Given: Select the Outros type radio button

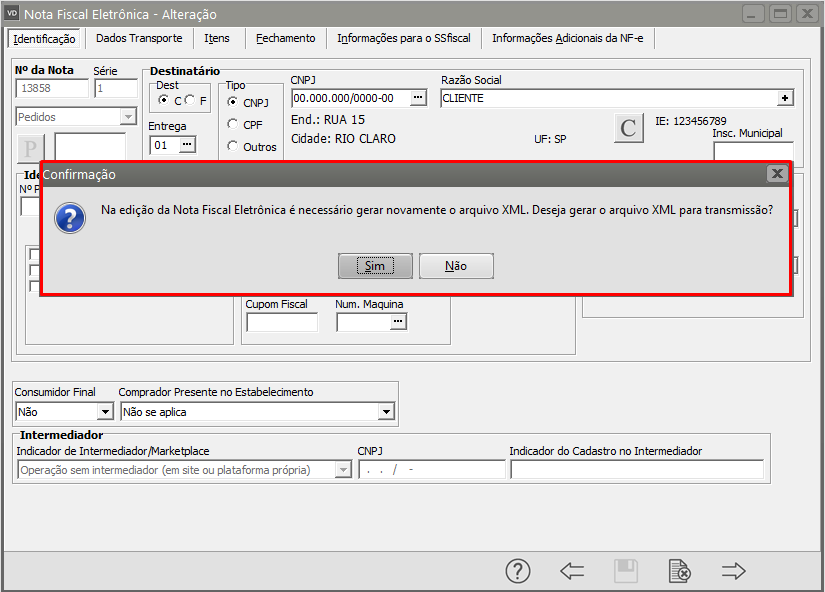Looking at the screenshot, I should (233, 146).
